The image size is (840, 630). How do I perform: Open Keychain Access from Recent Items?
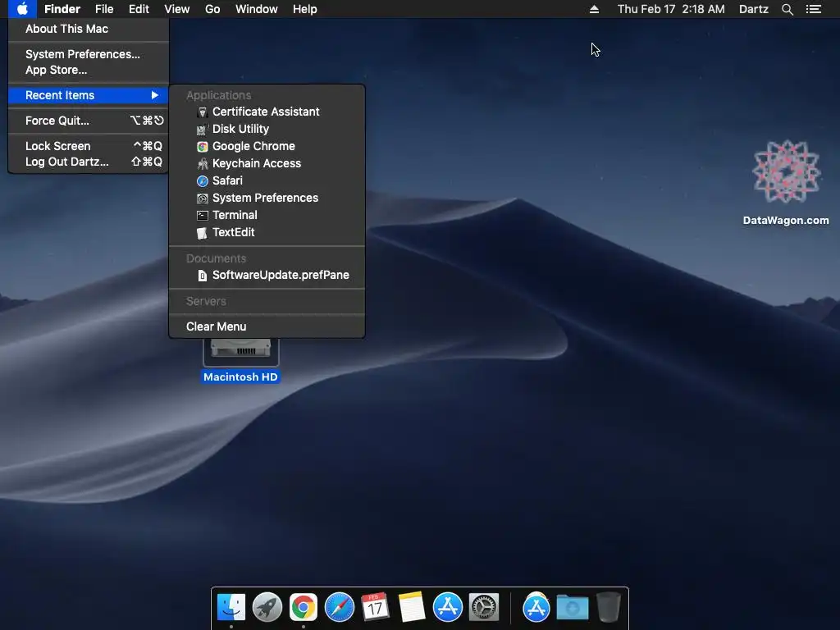pos(267,163)
